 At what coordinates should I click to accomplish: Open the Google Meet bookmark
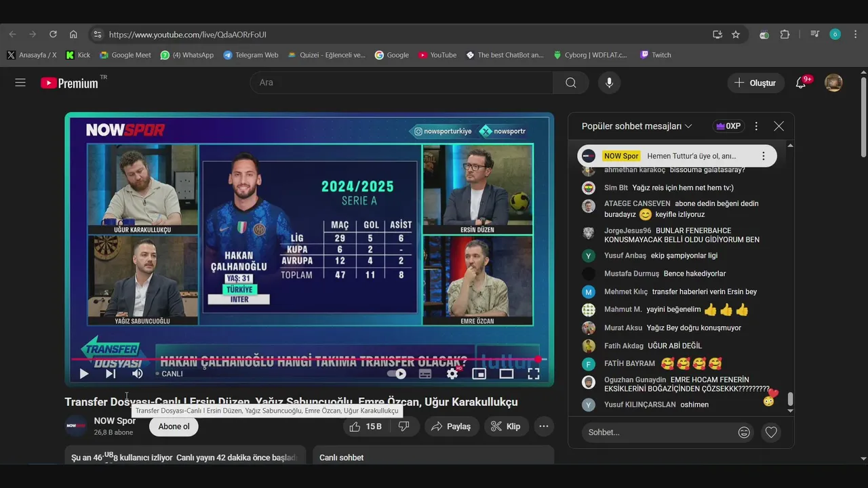(125, 55)
